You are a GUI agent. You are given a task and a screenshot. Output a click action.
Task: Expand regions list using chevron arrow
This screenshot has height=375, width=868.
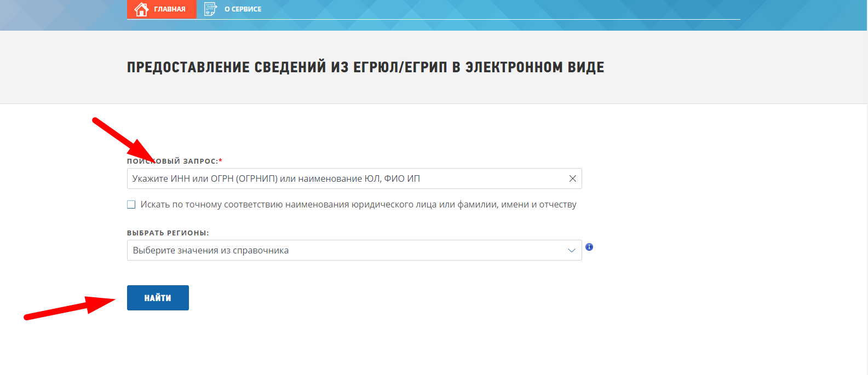(571, 250)
